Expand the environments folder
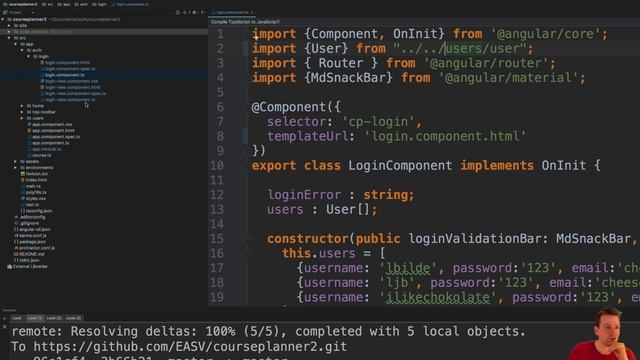Image resolution: width=640 pixels, height=360 pixels. 16,168
